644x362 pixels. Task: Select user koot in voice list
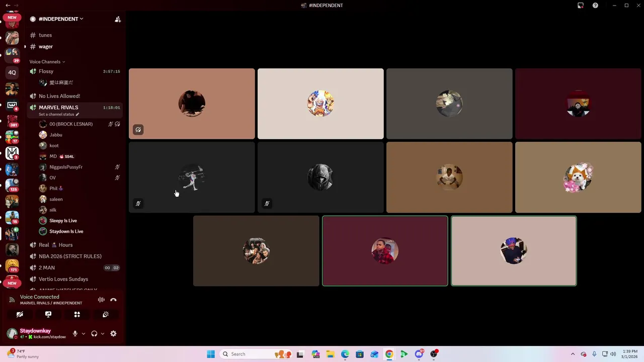[x=54, y=146]
